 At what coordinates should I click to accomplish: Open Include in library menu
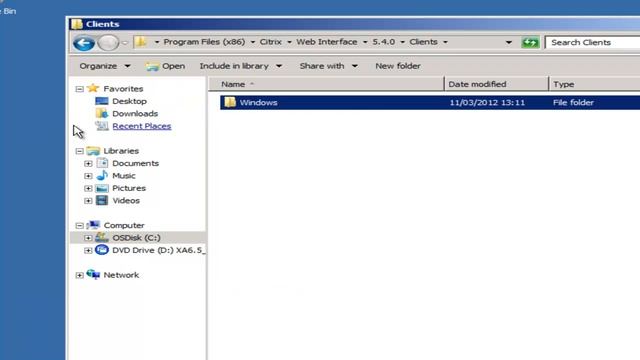pyautogui.click(x=241, y=66)
